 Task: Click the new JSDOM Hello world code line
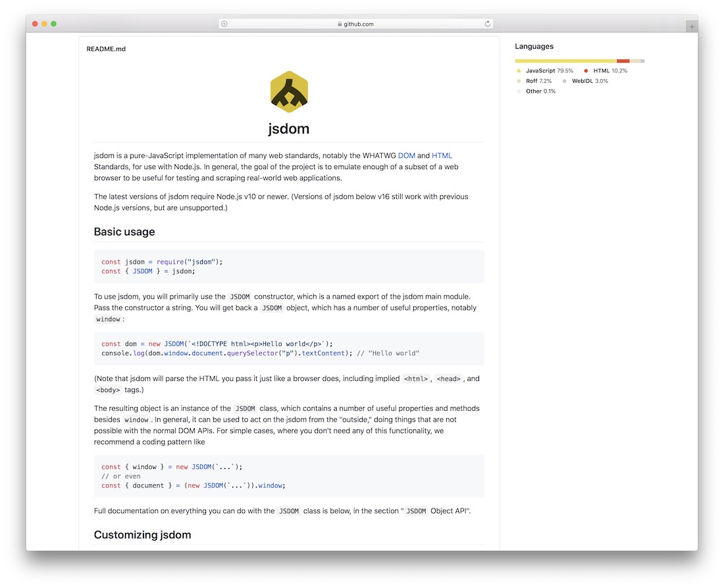pos(217,344)
